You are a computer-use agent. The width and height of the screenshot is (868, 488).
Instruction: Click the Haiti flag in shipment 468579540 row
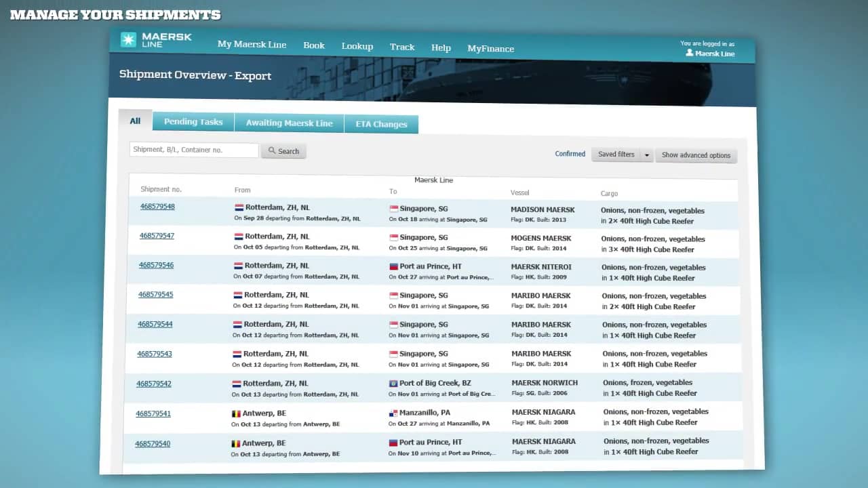[x=393, y=443]
